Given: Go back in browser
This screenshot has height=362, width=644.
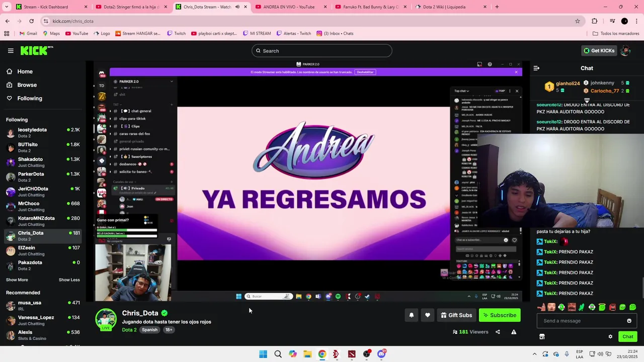Looking at the screenshot, I should 7,21.
